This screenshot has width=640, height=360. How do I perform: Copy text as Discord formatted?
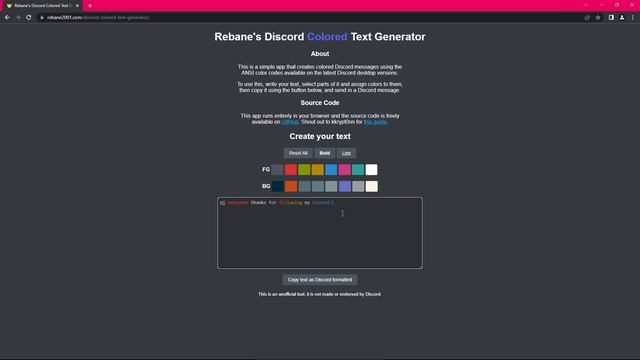click(320, 280)
